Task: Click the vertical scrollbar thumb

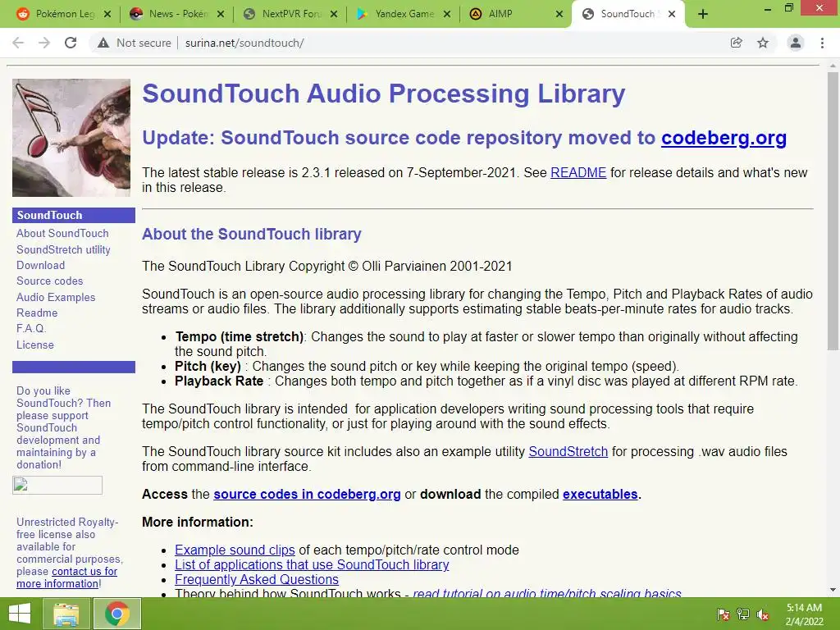Action: [833, 212]
